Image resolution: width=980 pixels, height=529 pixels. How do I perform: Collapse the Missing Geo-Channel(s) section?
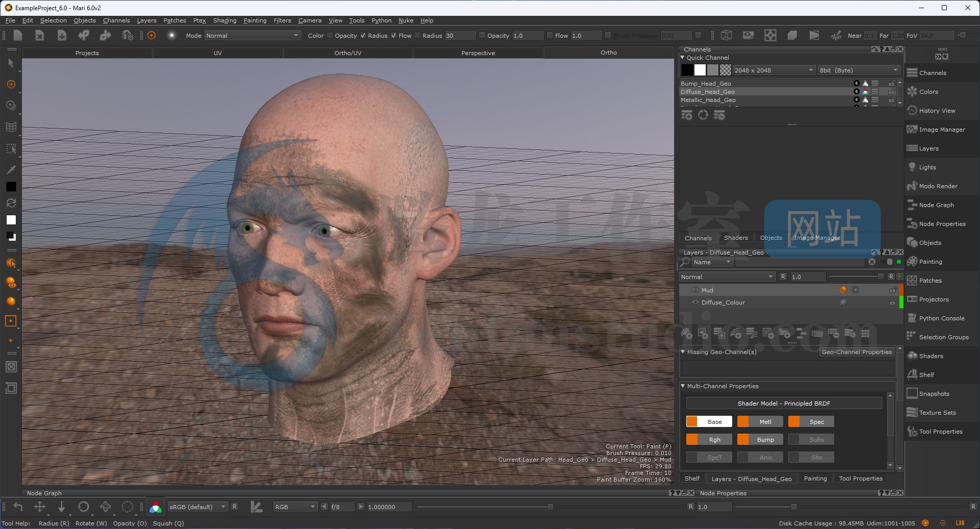coord(683,351)
